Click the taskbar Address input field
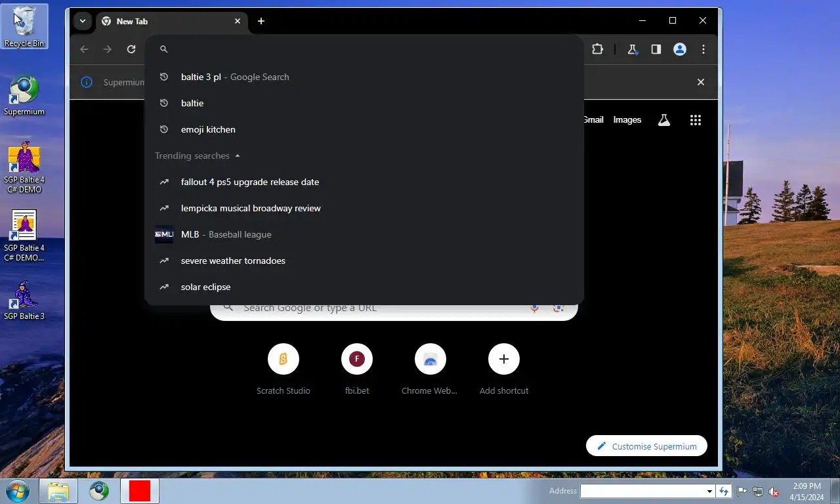The width and height of the screenshot is (840, 504). click(x=642, y=491)
